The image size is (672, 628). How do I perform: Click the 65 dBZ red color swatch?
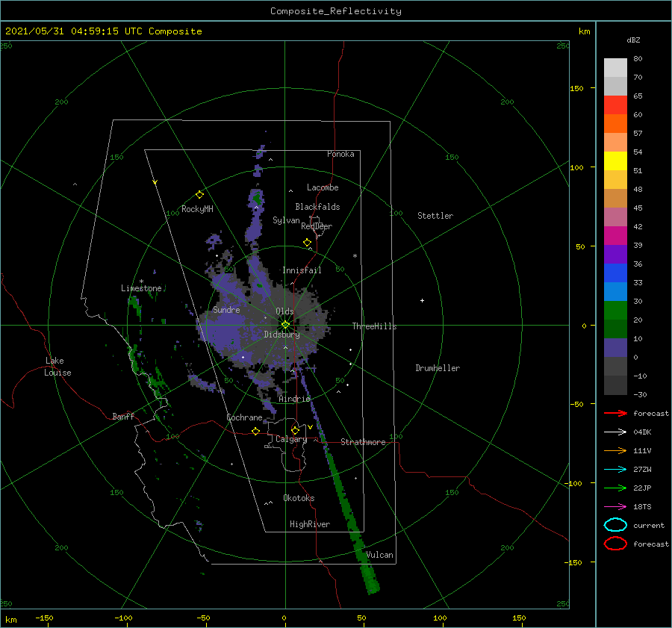[x=615, y=105]
